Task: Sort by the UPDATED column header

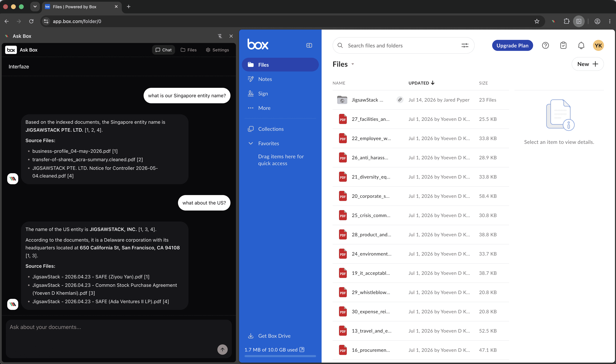Action: [x=421, y=83]
